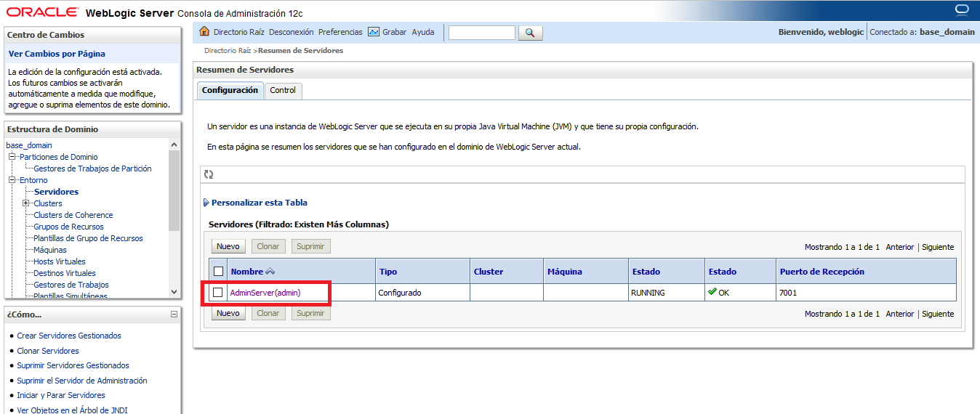Click the Oracle O logo at top right
This screenshot has width=980, height=414.
963,9
